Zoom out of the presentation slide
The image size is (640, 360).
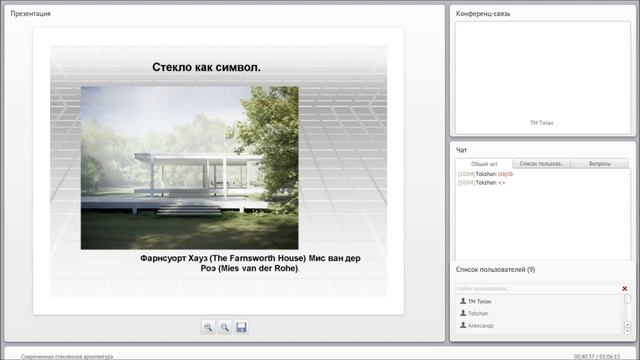224,327
